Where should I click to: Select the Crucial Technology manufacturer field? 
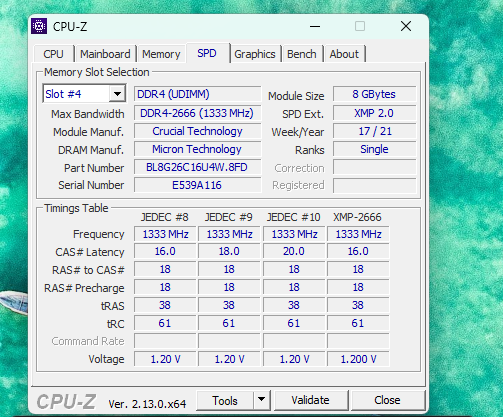pos(197,131)
